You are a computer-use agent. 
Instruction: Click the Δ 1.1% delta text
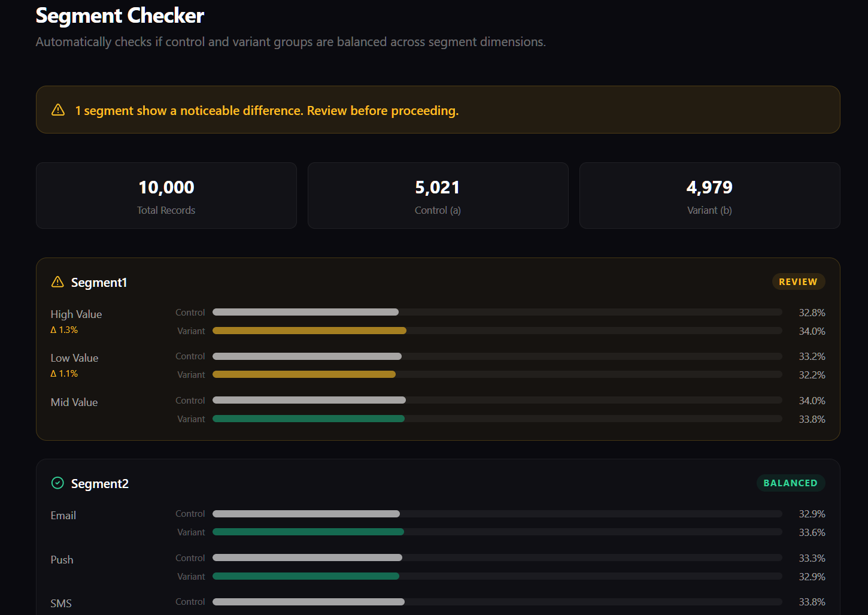click(x=64, y=374)
